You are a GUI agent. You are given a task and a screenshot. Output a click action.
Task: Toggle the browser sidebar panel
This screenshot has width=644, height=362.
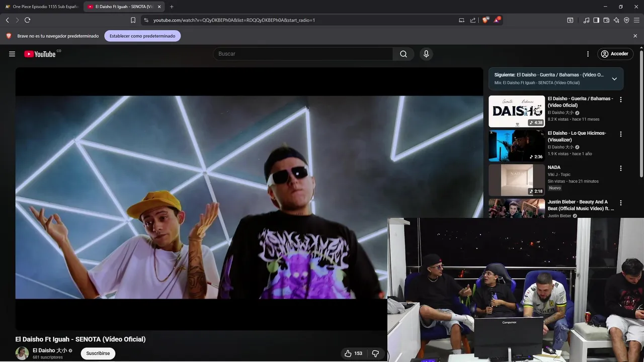(596, 20)
